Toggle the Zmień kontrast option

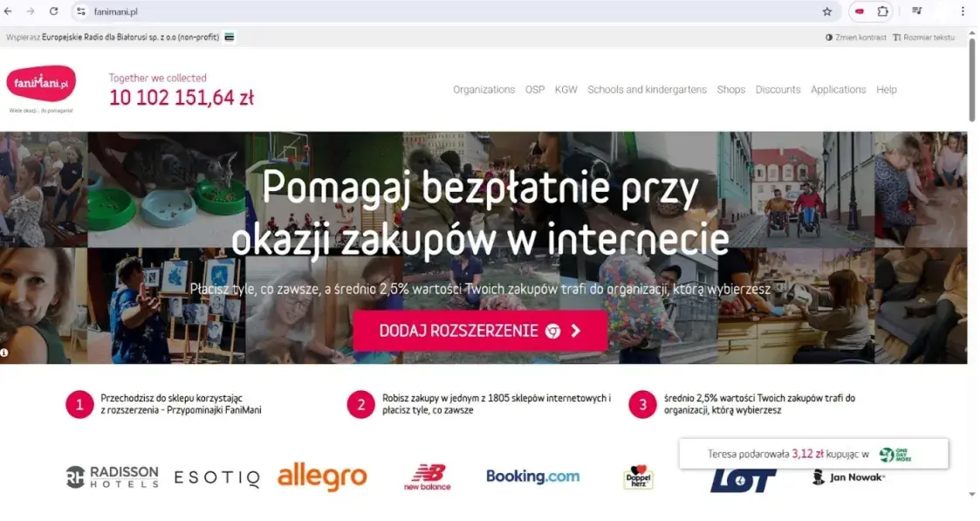[x=855, y=38]
